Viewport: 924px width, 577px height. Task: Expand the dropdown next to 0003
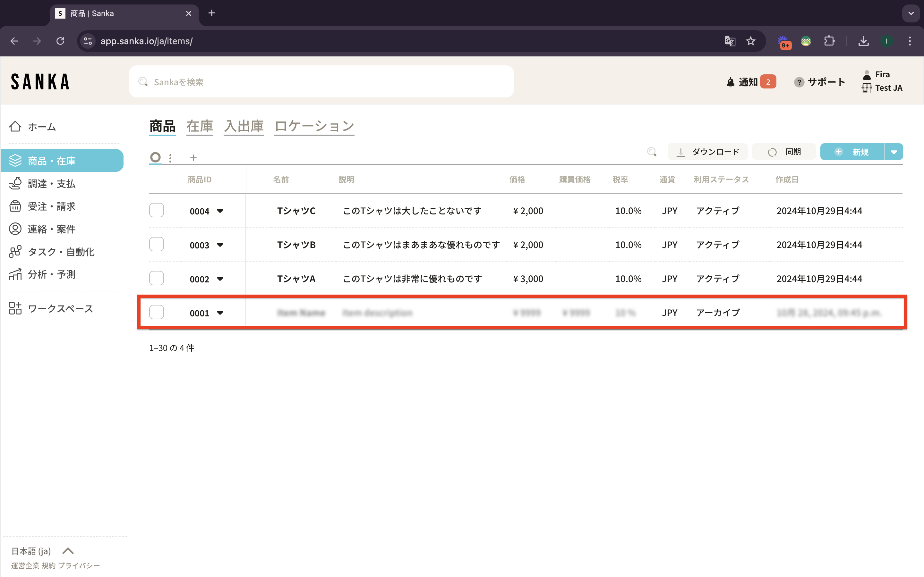(x=220, y=245)
